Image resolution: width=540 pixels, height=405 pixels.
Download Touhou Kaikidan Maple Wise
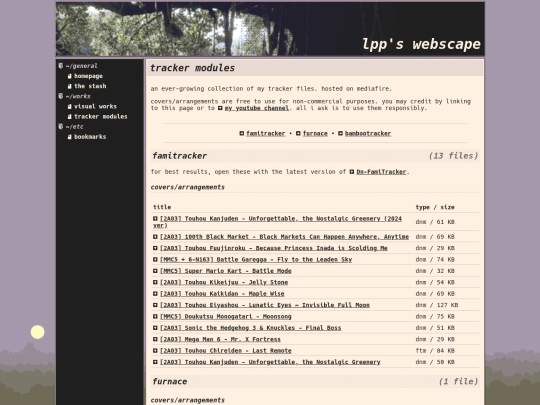[x=222, y=294]
